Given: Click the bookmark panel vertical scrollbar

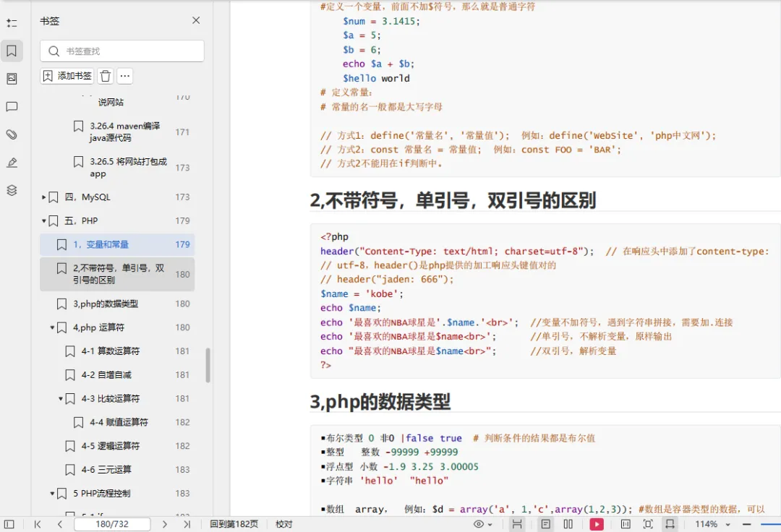Looking at the screenshot, I should 208,365.
